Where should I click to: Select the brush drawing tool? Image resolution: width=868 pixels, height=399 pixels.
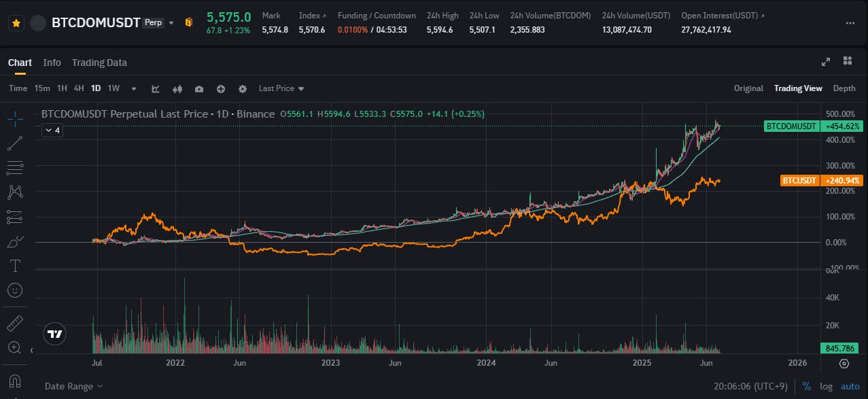15,241
